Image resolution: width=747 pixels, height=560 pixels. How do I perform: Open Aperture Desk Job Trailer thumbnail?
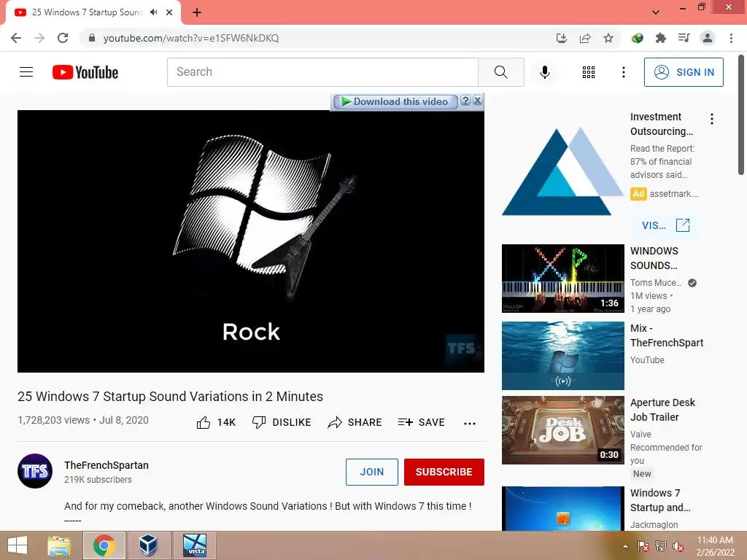[562, 430]
